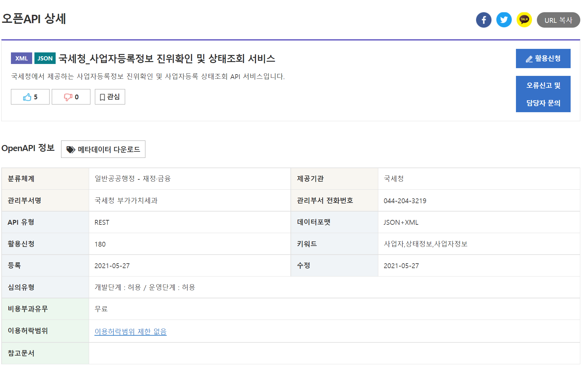Screen dimensions: 588x371
Task: Click the 데이터포맷 label
Action: pos(313,222)
